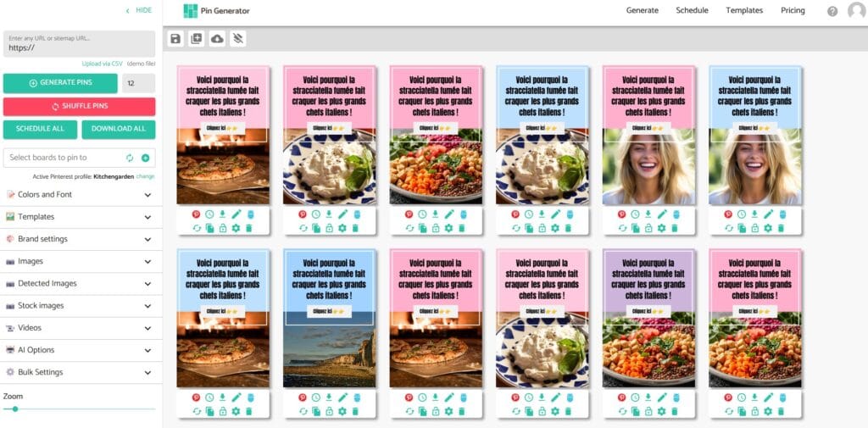Click the URL or sitemap input field
The image size is (868, 428).
[x=79, y=44]
